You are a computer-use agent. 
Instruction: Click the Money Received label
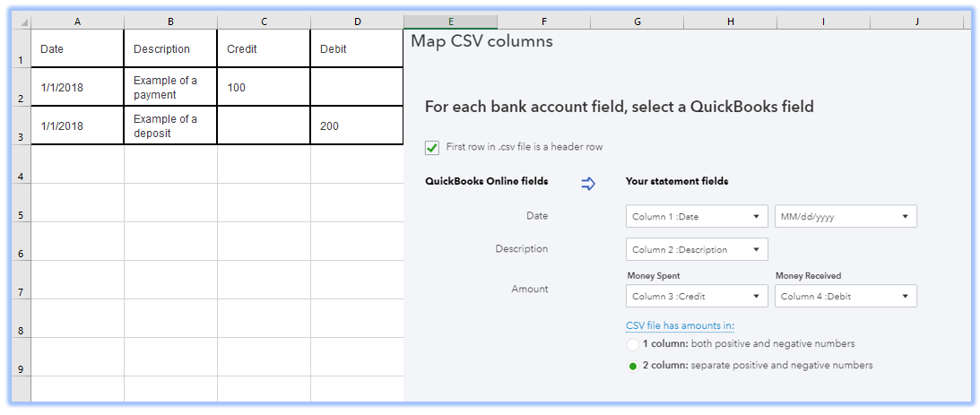[x=808, y=276]
